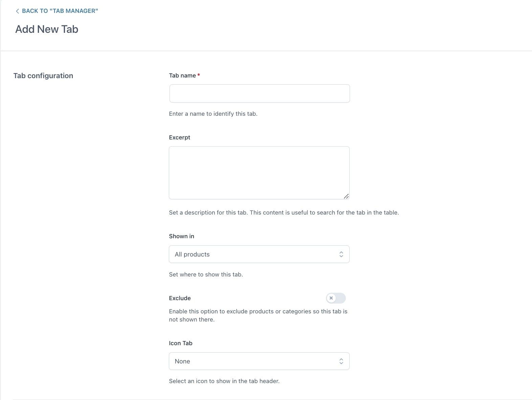Click up-down arrows of All products select
This screenshot has width=532, height=400.
pyautogui.click(x=341, y=254)
